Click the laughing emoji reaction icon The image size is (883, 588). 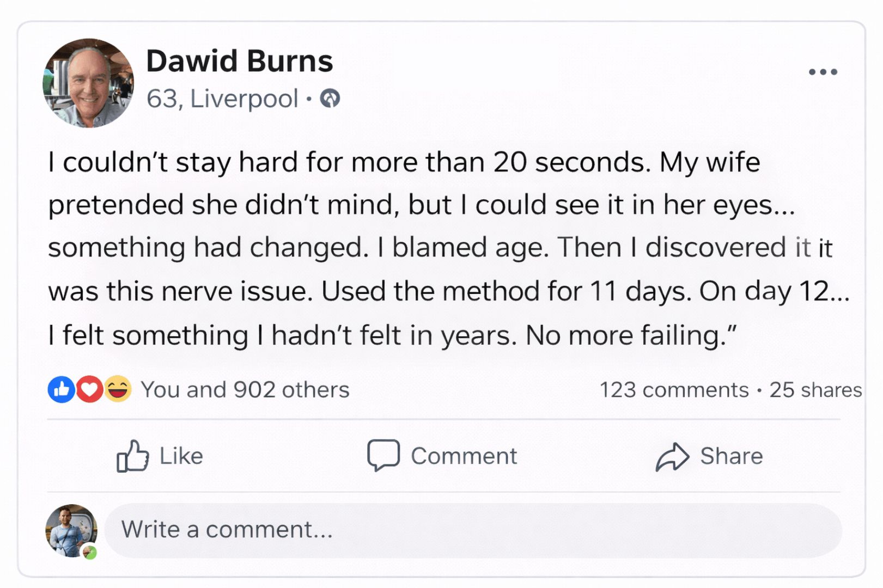pyautogui.click(x=118, y=389)
